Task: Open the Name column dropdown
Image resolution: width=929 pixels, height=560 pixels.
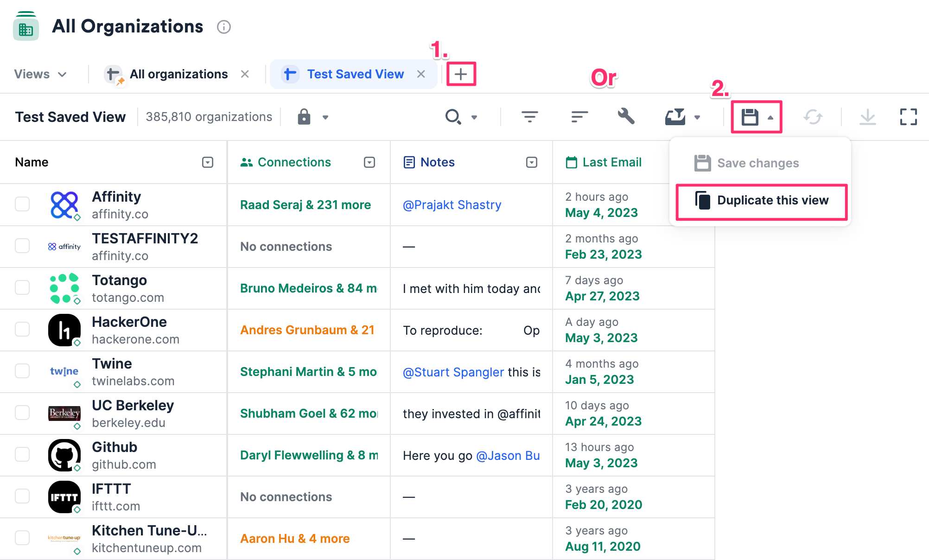Action: click(x=207, y=162)
